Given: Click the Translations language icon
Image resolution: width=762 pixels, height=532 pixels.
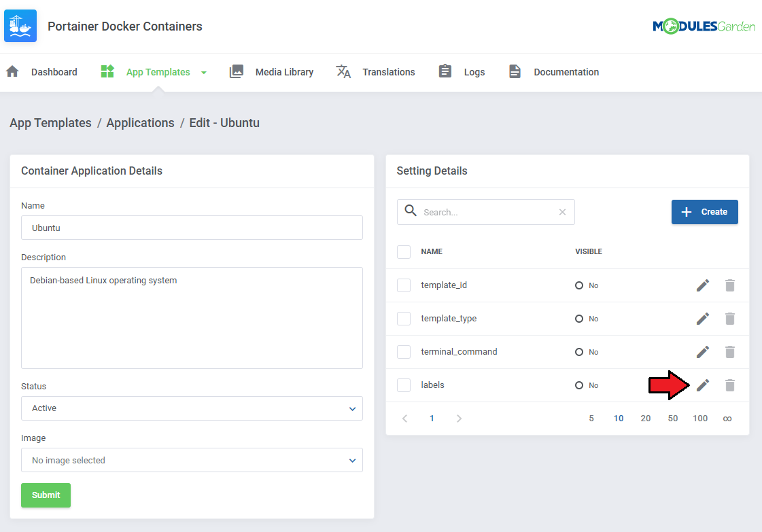Looking at the screenshot, I should (343, 72).
